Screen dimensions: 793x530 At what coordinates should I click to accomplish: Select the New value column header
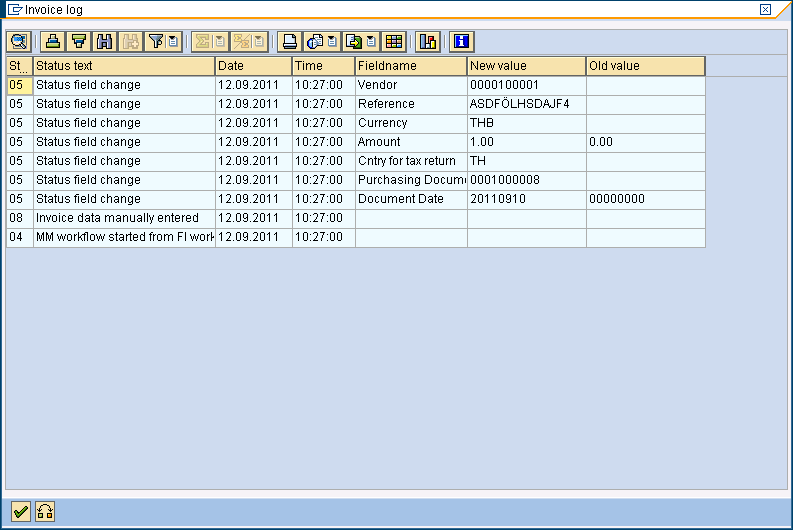coord(526,66)
